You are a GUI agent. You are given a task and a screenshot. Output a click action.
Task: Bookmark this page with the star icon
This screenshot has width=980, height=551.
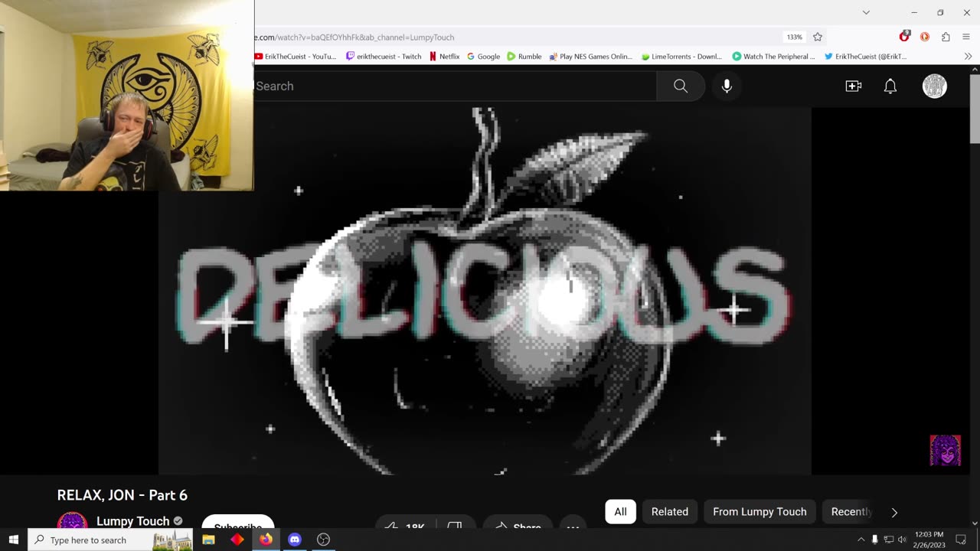[x=817, y=37]
